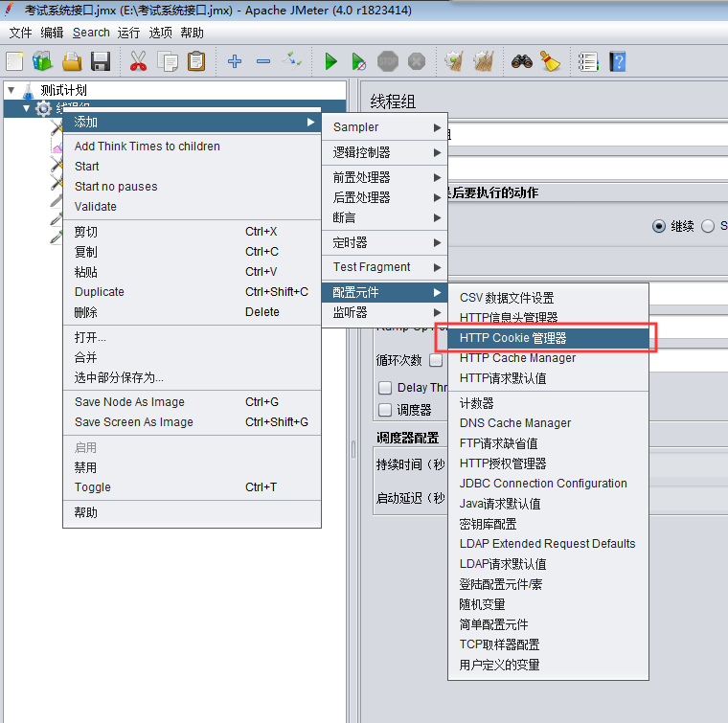Click the Save floppy disk icon
Viewport: 728px width, 723px height.
(101, 61)
